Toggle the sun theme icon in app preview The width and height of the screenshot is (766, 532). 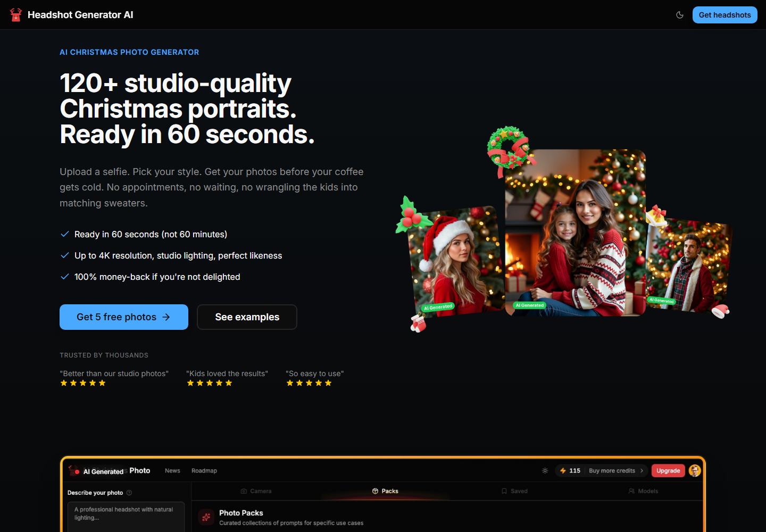tap(545, 471)
